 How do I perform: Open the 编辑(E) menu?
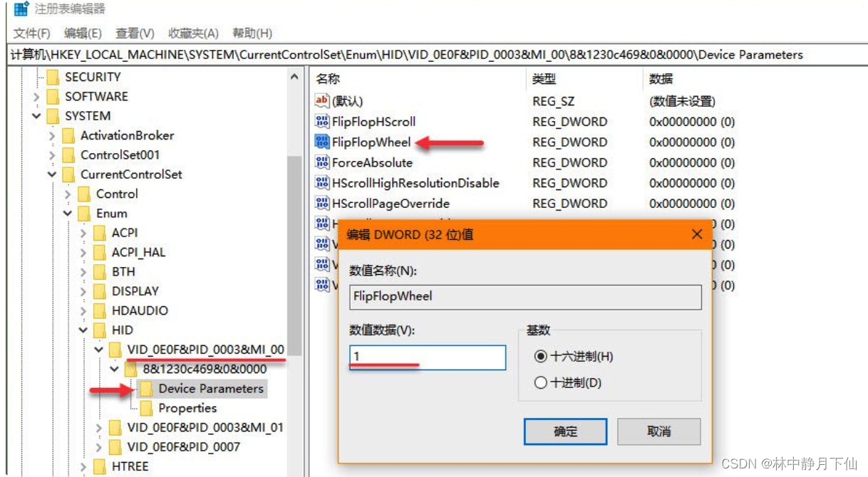(x=83, y=33)
